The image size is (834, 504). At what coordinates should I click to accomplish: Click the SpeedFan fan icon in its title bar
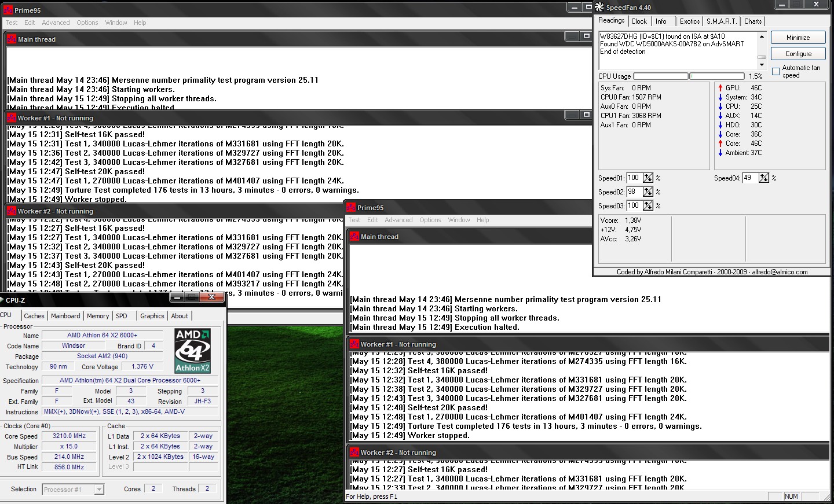point(599,7)
